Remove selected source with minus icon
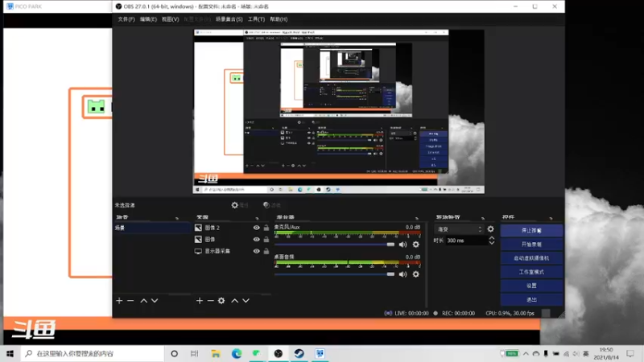Viewport: 644px width, 362px height. coord(210,301)
